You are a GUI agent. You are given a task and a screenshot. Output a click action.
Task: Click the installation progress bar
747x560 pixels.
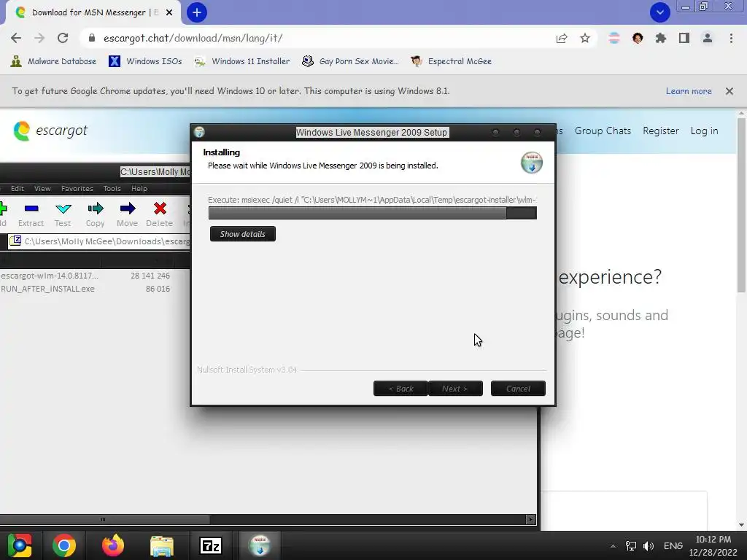(x=373, y=213)
